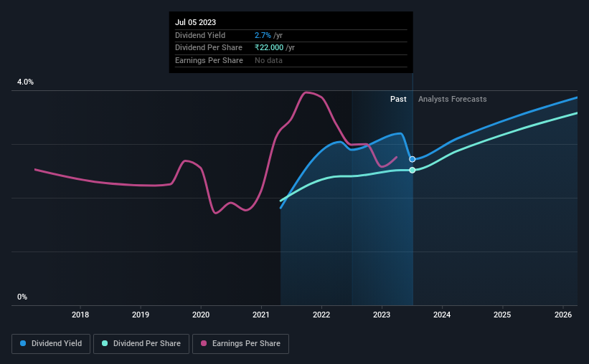Click the 2026 x-axis label
Image resolution: width=589 pixels, height=364 pixels.
tap(563, 315)
